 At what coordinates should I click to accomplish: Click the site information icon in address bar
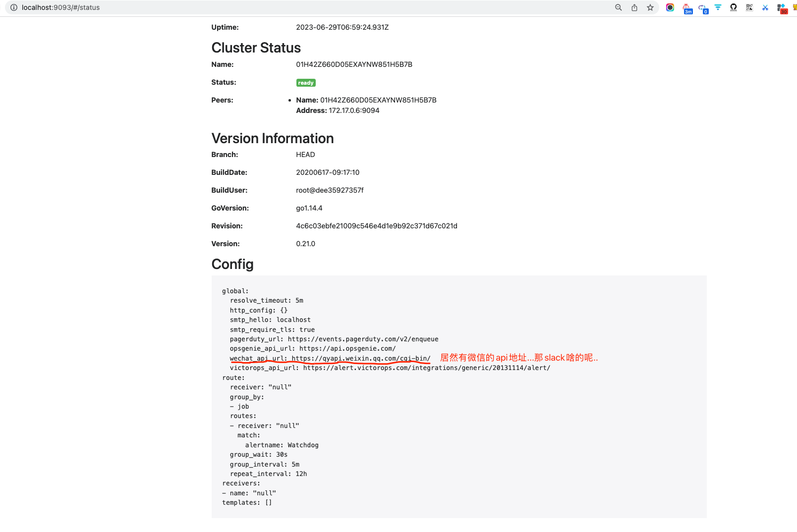pos(14,7)
